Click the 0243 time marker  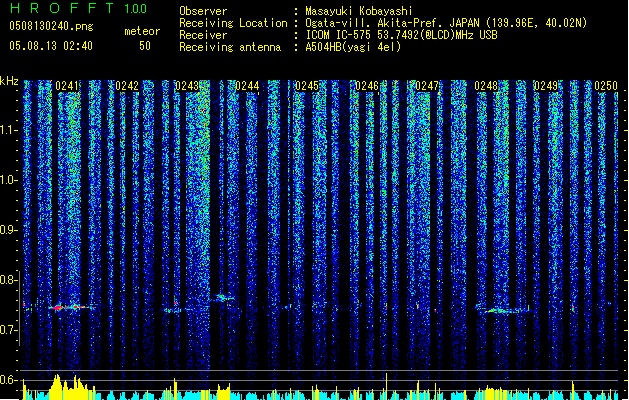(187, 86)
